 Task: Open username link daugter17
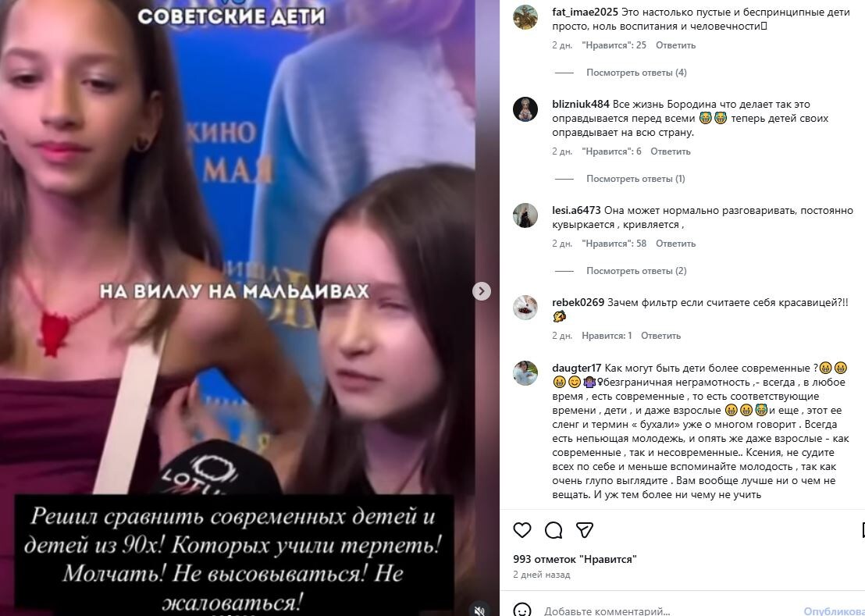click(x=576, y=368)
